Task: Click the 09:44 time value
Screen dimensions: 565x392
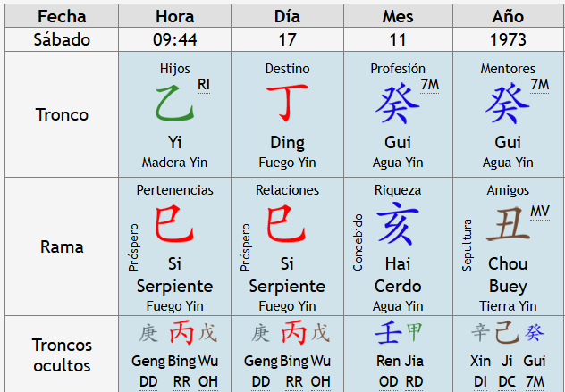Action: 174,40
